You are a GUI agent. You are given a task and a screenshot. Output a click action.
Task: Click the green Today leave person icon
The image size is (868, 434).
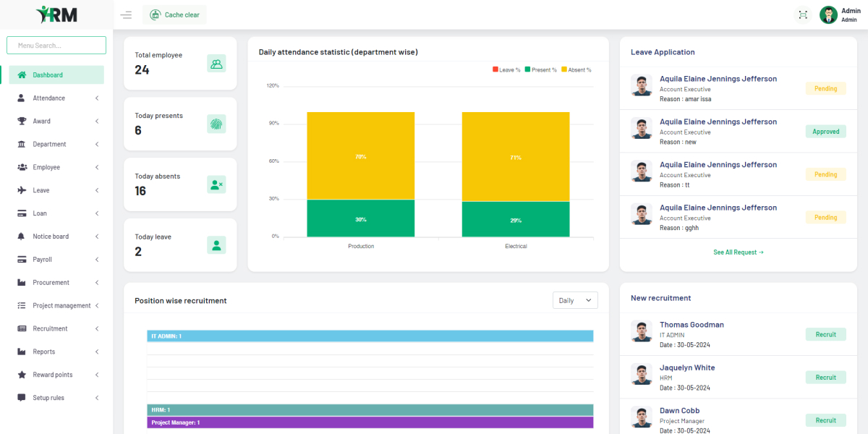point(216,244)
